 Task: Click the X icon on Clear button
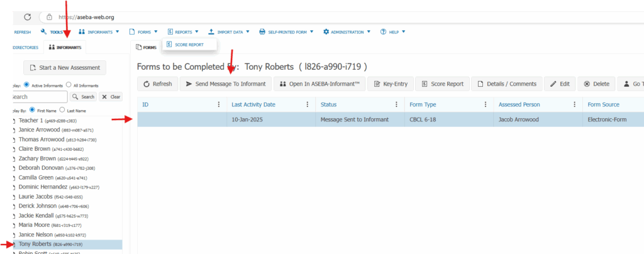(104, 97)
